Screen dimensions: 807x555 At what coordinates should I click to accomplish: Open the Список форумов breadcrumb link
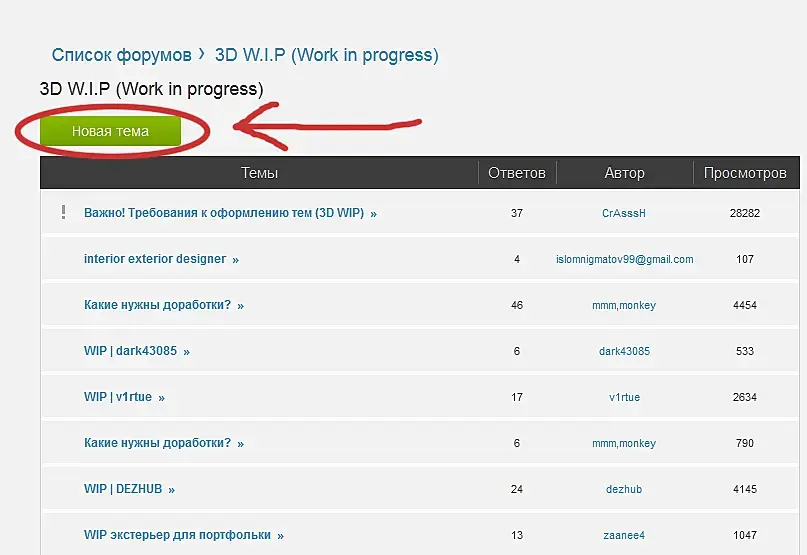(x=121, y=55)
